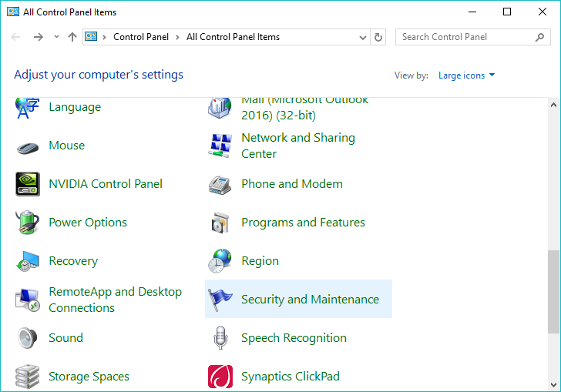Click the vertical scrollbar thumb
This screenshot has width=561, height=392.
pos(553,291)
